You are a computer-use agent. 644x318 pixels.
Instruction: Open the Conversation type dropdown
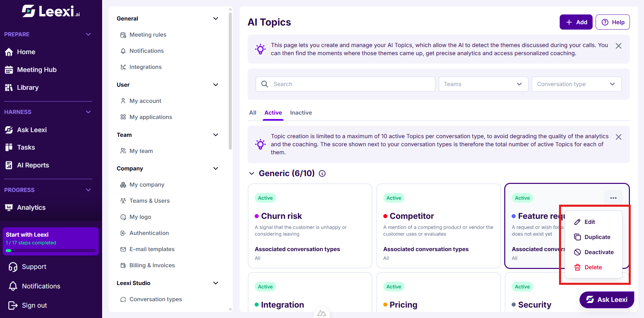pos(576,84)
